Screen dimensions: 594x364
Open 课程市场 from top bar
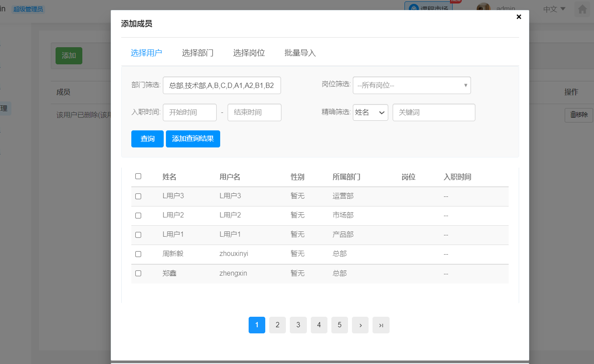point(428,8)
